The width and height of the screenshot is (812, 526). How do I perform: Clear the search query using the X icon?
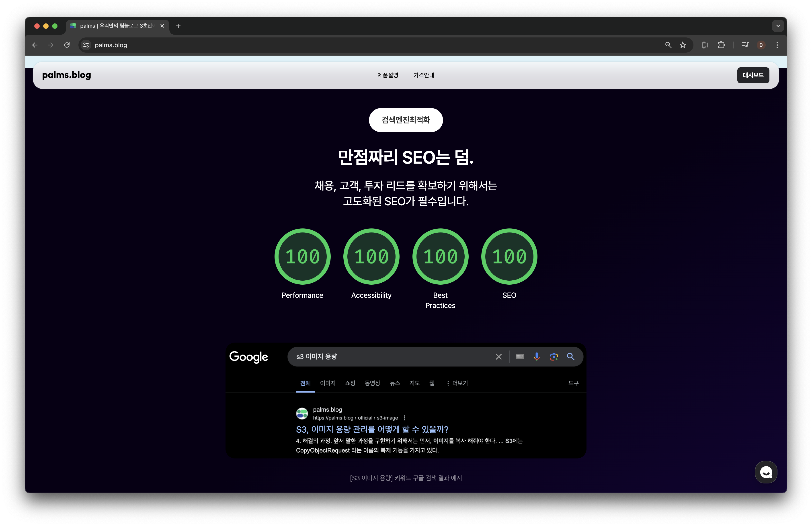(498, 356)
